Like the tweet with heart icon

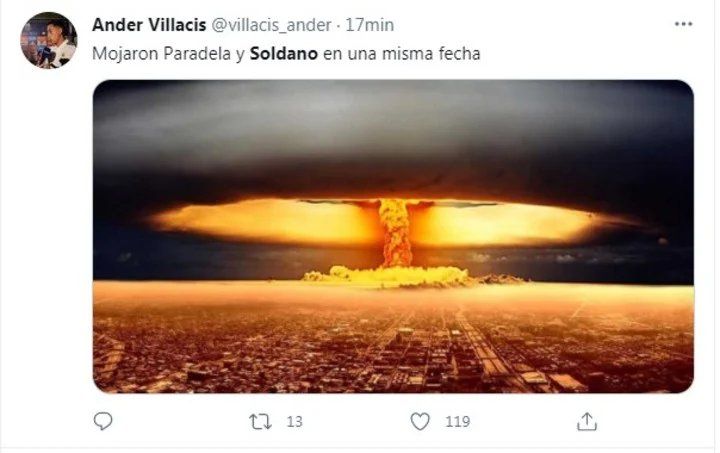coord(420,421)
